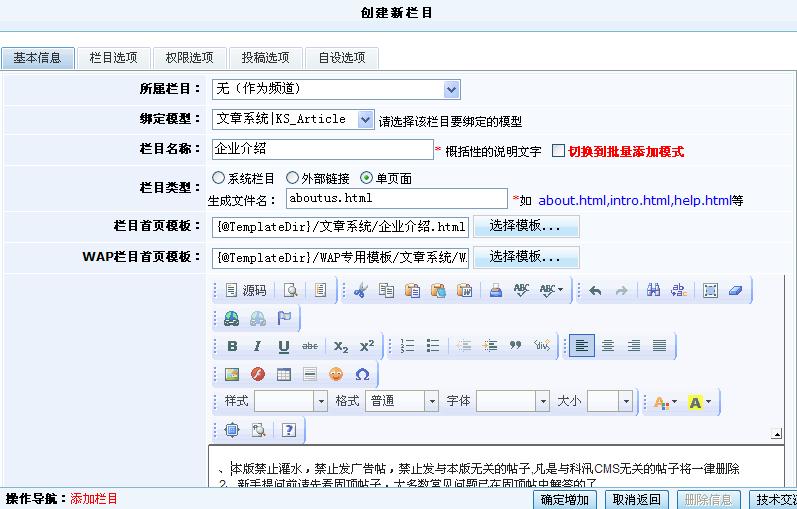Viewport: 797px width, 509px height.
Task: Insert a table using table icon
Action: [x=284, y=374]
